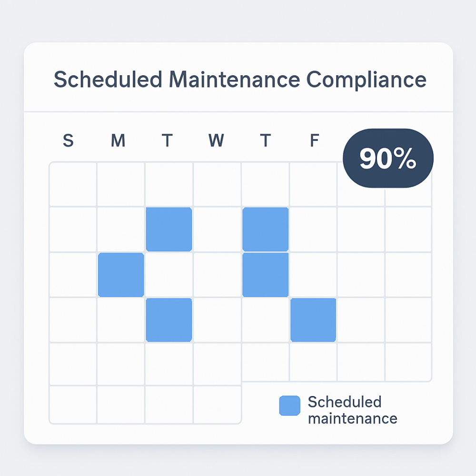Image resolution: width=476 pixels, height=476 pixels.
Task: Click the empty Wednesday cell in third row
Action: point(218,275)
